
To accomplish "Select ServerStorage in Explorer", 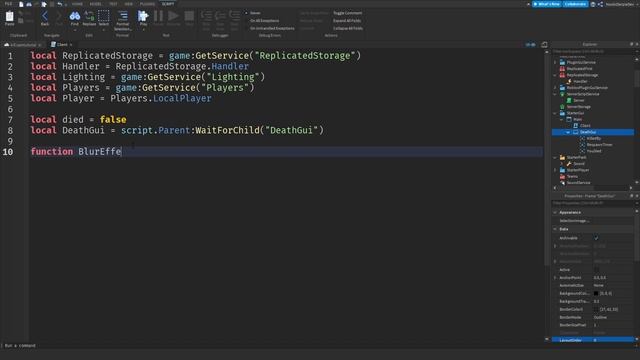I will (578, 107).
